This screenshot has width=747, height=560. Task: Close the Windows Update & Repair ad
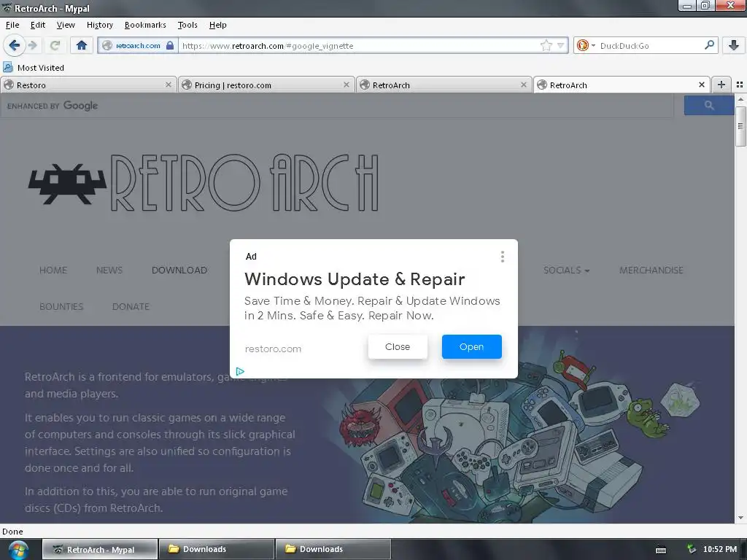coord(398,346)
